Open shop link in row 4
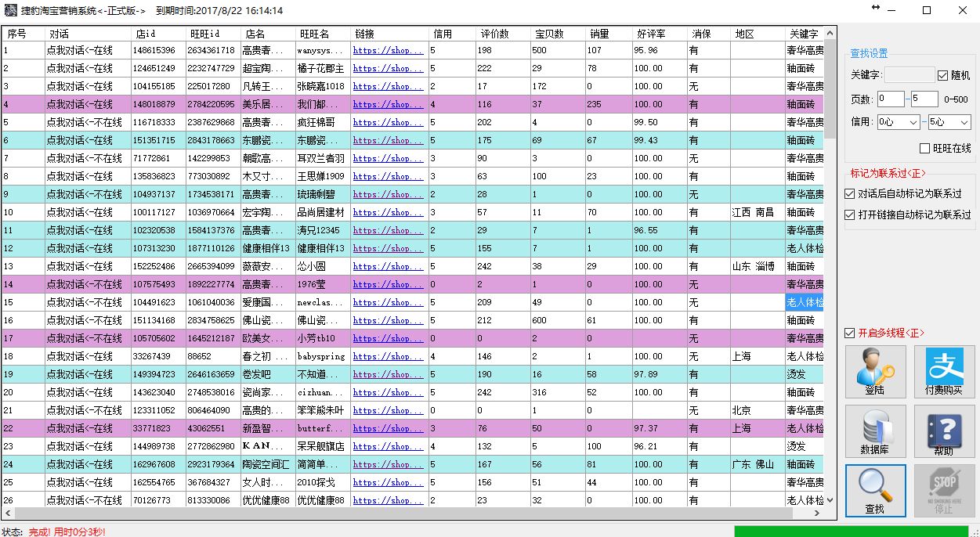980x537 pixels. [388, 104]
